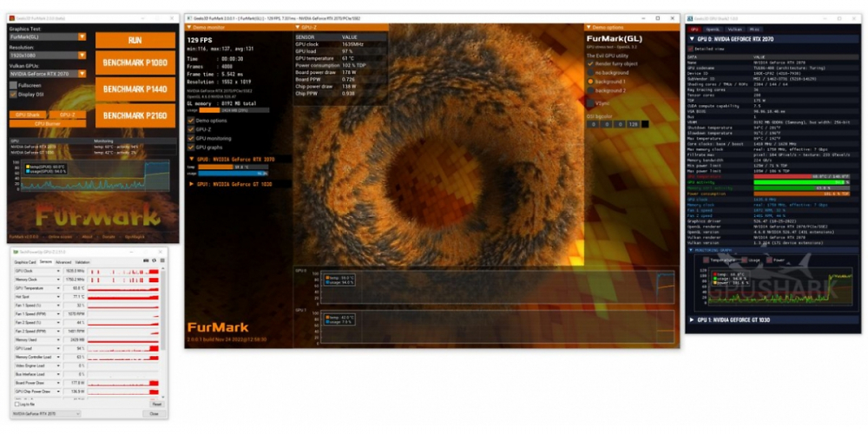Screen dimensions: 868x434
Task: Open Memory Clock sensor dropdown arrow
Action: pos(58,279)
